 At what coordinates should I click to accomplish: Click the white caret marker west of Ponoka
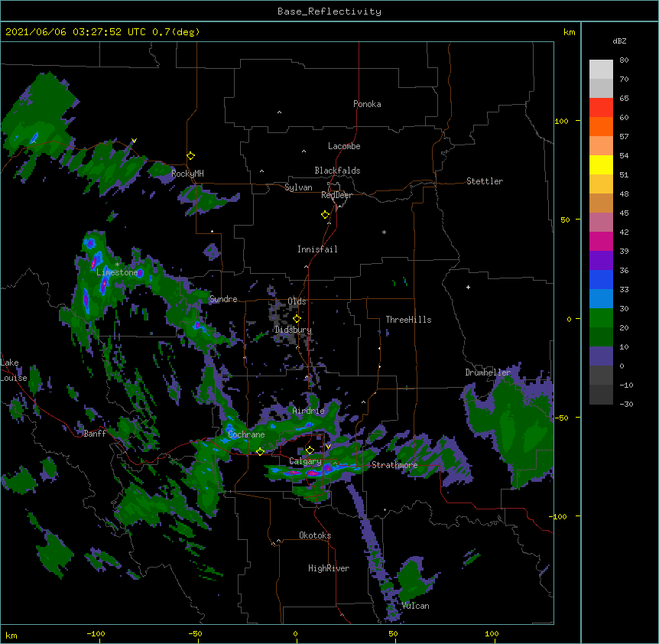[x=280, y=112]
